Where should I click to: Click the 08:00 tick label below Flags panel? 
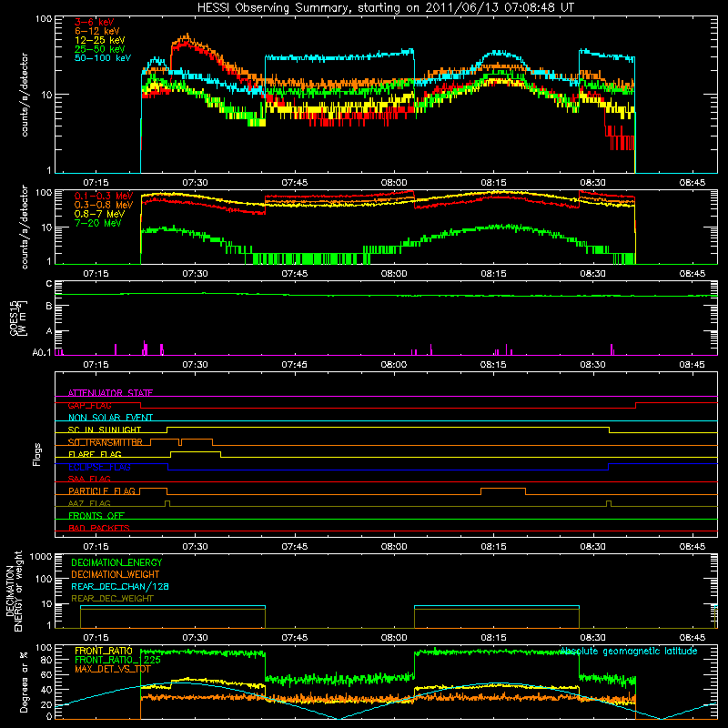(x=394, y=547)
